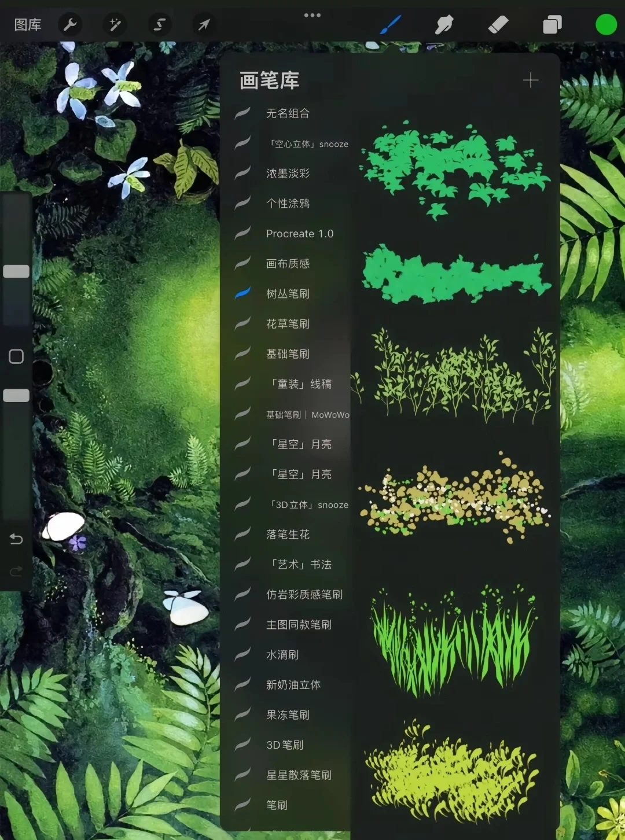Viewport: 625px width, 840px height.
Task: Activate the Selection tool
Action: tap(159, 25)
